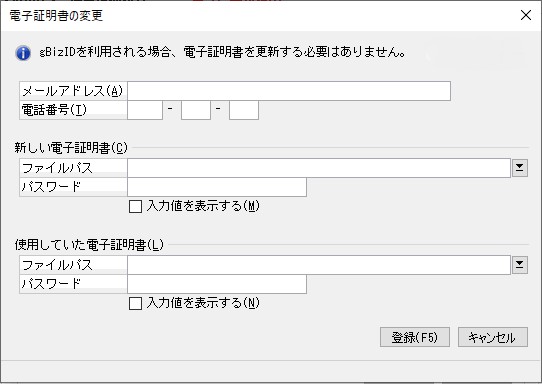Select the first 電話番号 field
The width and height of the screenshot is (542, 384).
[145, 110]
